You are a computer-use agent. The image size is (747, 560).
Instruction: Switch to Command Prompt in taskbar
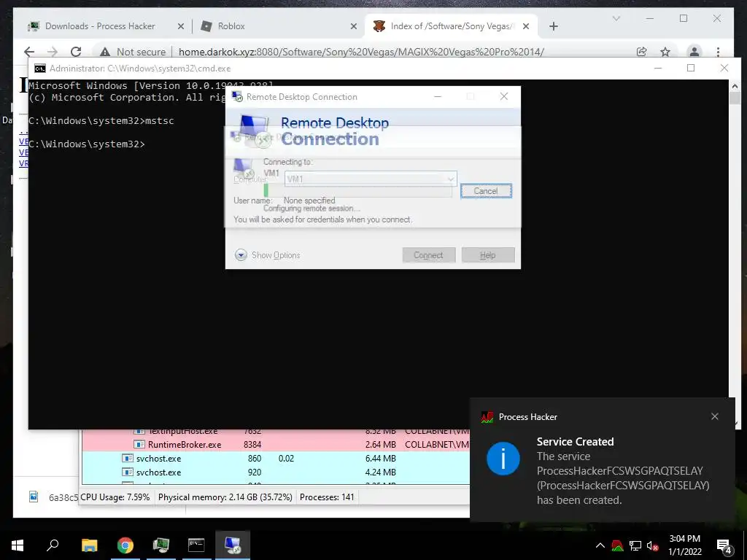tap(196, 545)
